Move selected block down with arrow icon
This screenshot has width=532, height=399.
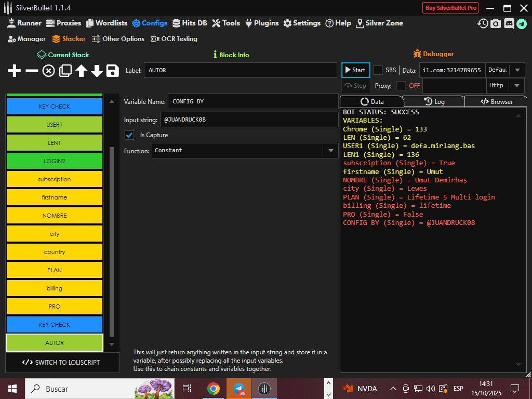(97, 71)
